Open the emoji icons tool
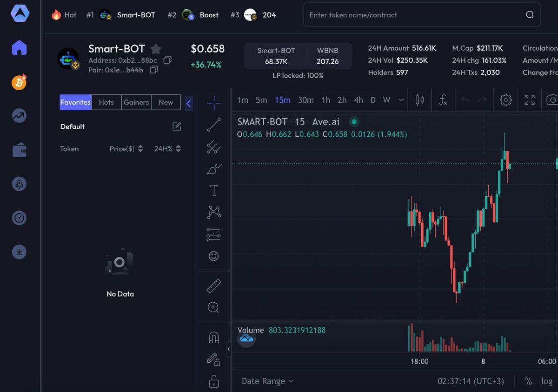This screenshot has height=392, width=558. [x=214, y=256]
